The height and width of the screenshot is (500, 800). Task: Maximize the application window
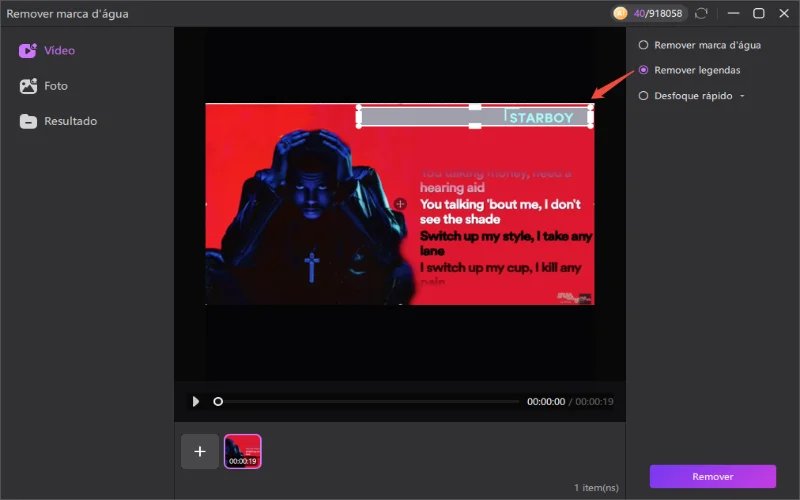click(759, 13)
